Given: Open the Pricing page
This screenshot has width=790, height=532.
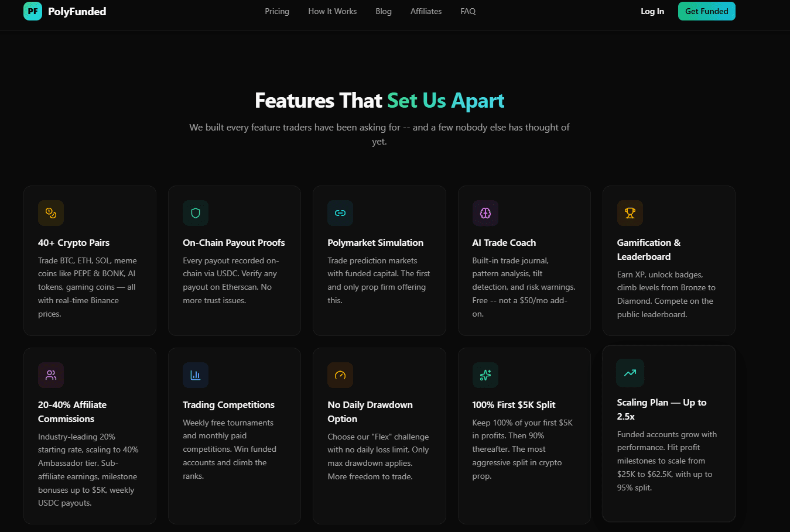Looking at the screenshot, I should pos(277,11).
